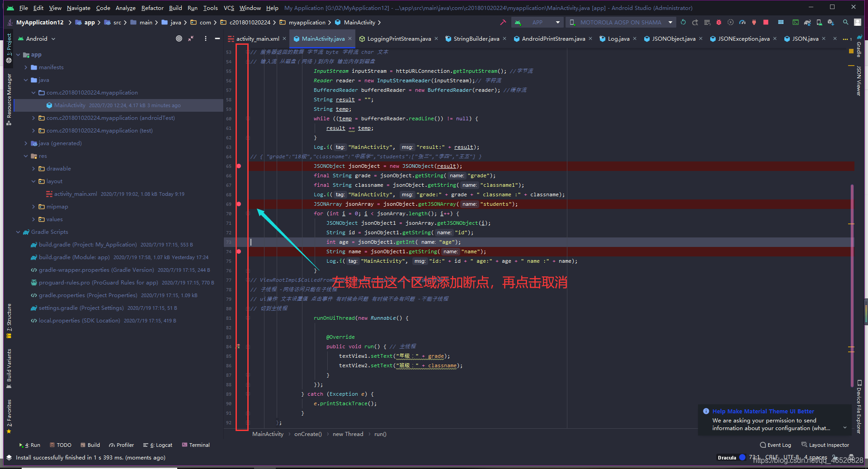Collapse the app module node
The height and width of the screenshot is (469, 868).
(19, 55)
